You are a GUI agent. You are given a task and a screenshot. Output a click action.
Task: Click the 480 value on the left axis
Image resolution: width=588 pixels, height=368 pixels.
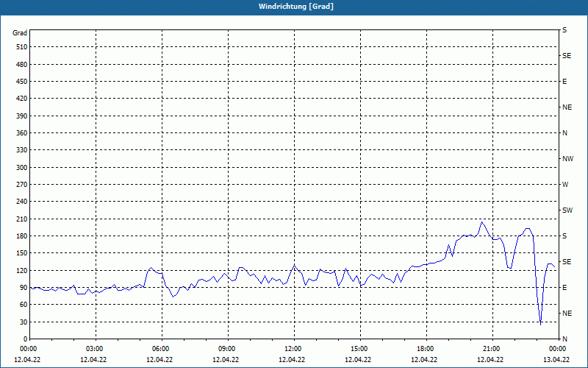click(x=22, y=65)
